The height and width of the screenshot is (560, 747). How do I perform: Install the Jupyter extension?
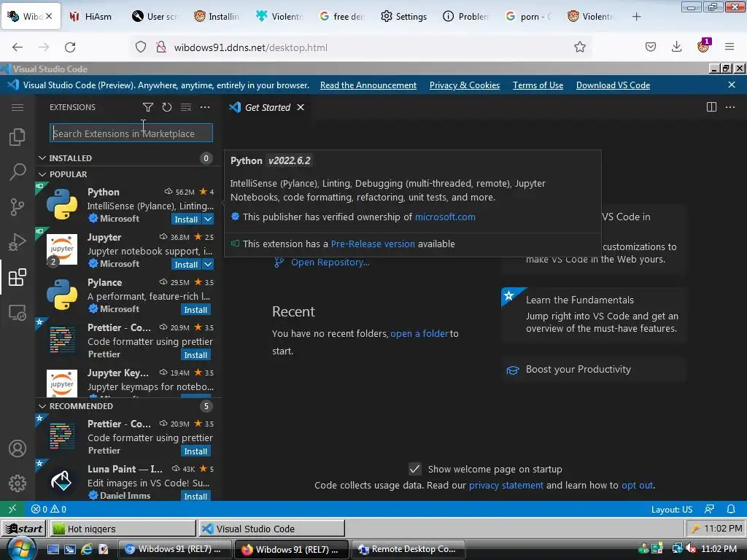pyautogui.click(x=186, y=264)
